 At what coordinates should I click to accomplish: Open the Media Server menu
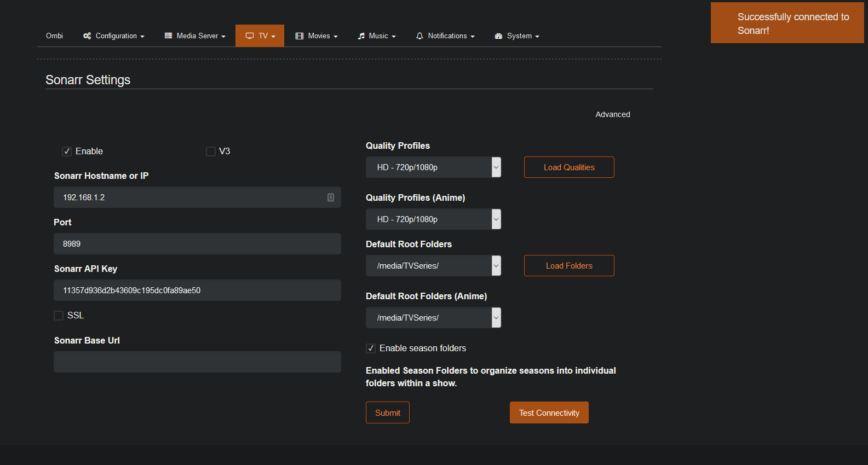click(x=195, y=36)
